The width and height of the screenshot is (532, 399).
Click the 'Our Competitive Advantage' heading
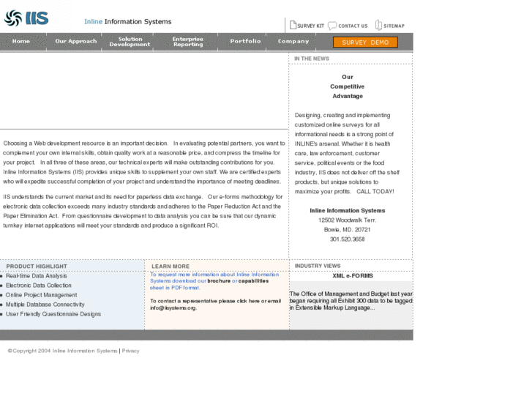[348, 86]
